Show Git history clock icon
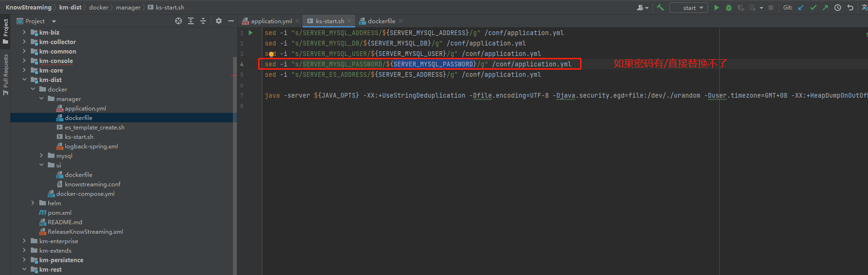The height and width of the screenshot is (275, 868). 838,8
